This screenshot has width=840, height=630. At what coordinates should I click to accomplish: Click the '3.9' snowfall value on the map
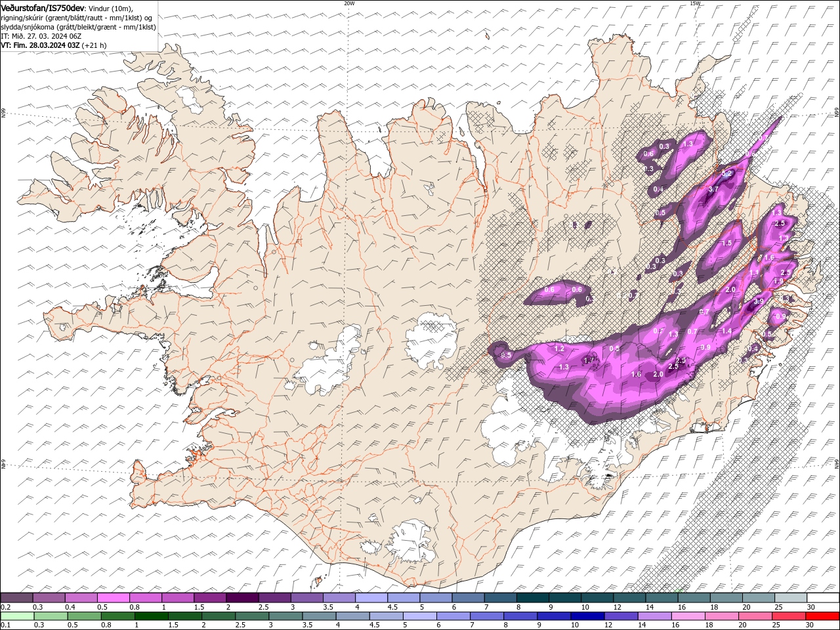tap(758, 301)
